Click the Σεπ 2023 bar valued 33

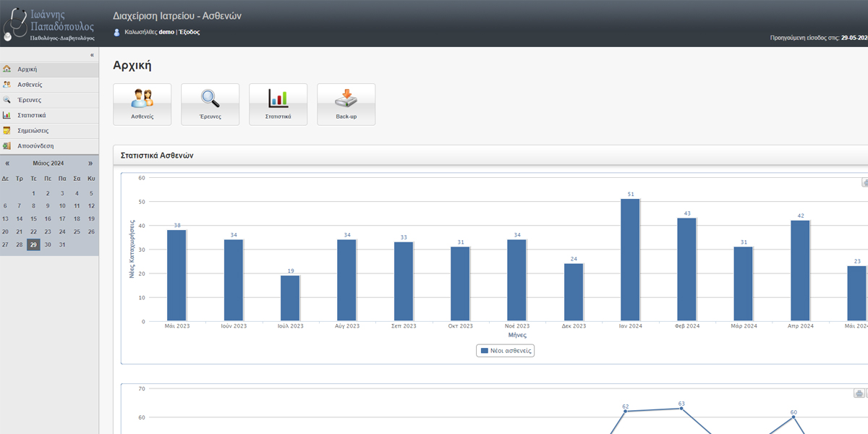[x=404, y=281]
